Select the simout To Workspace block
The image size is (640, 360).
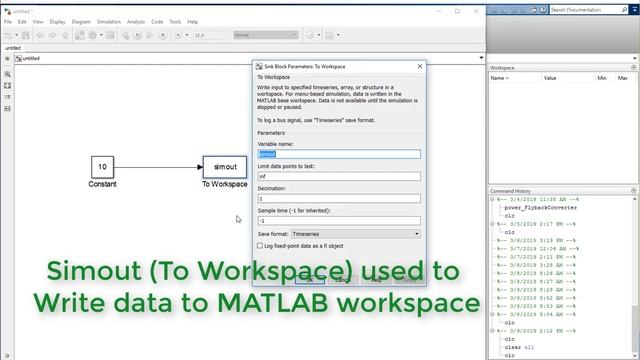225,167
